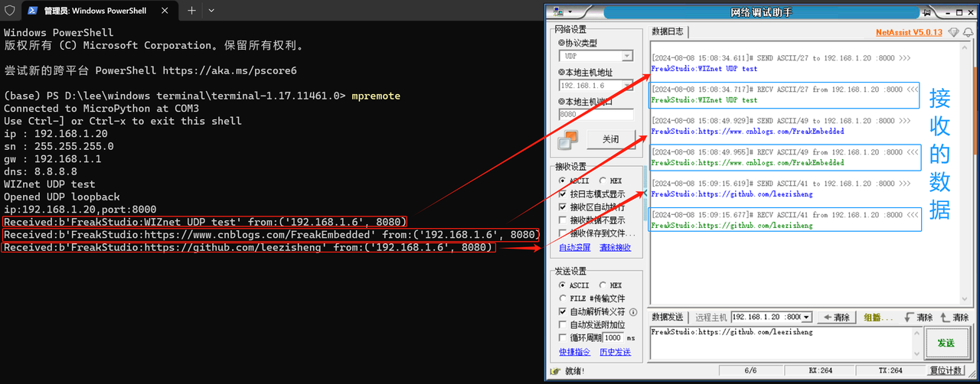Select the FILE #传输文件 radio option
The image size is (980, 384).
click(x=593, y=298)
